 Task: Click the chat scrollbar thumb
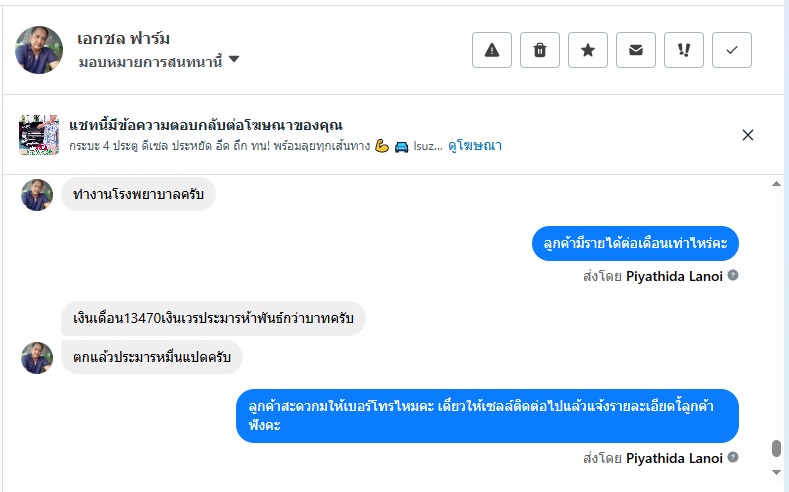776,448
